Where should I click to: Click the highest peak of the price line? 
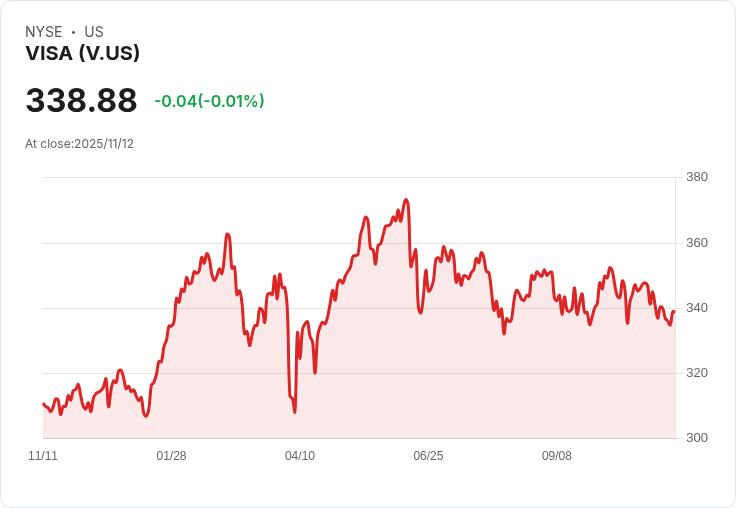(405, 199)
